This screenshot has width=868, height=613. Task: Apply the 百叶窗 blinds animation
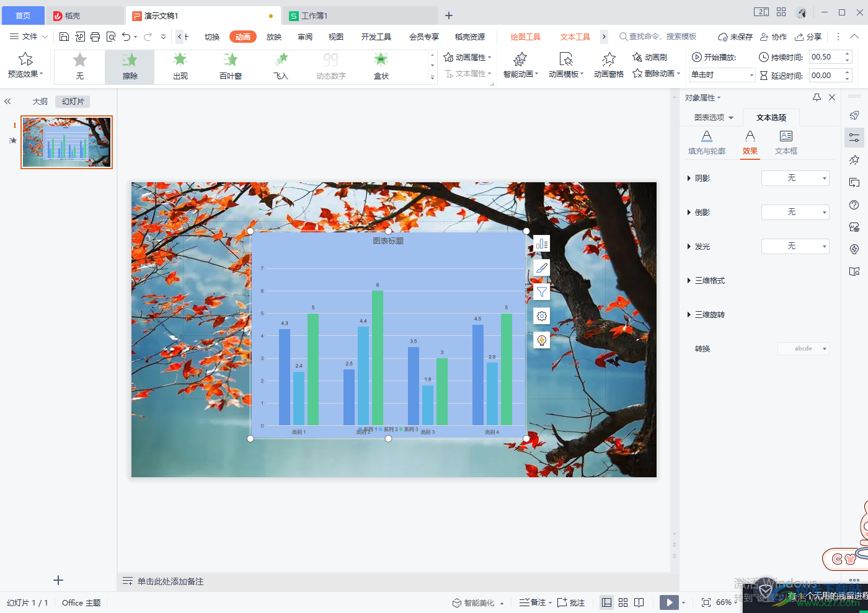click(x=231, y=67)
